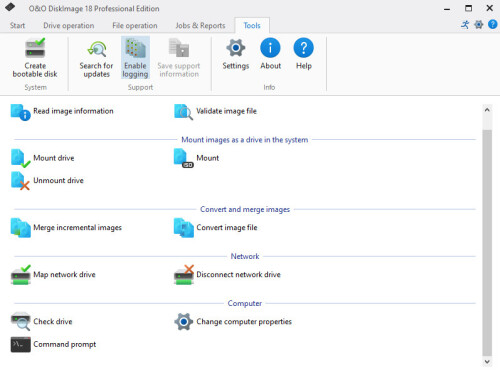Click the small gear icon, top right
Viewport: 500px width, 375px height.
point(479,24)
